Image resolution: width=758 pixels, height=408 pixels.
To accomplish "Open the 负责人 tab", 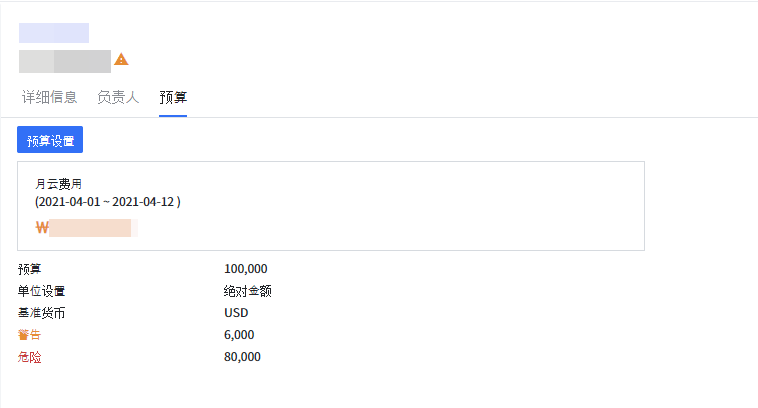I will [118, 97].
